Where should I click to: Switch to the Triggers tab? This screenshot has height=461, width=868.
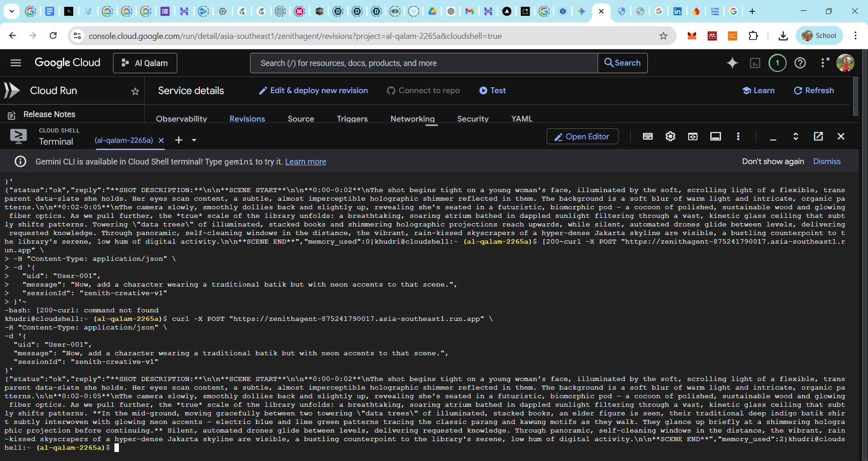352,118
